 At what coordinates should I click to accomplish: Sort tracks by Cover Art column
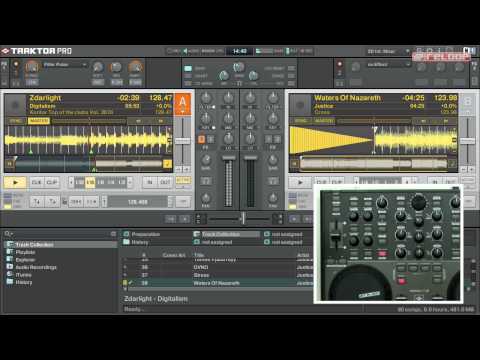tap(174, 255)
